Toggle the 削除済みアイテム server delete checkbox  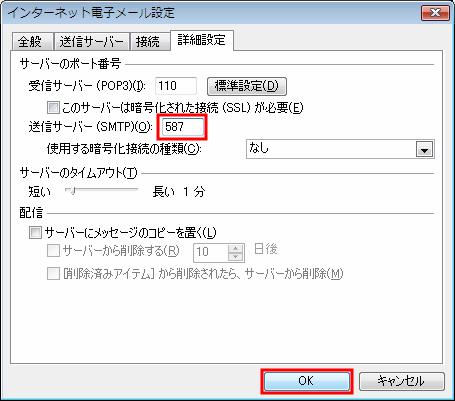(x=53, y=274)
